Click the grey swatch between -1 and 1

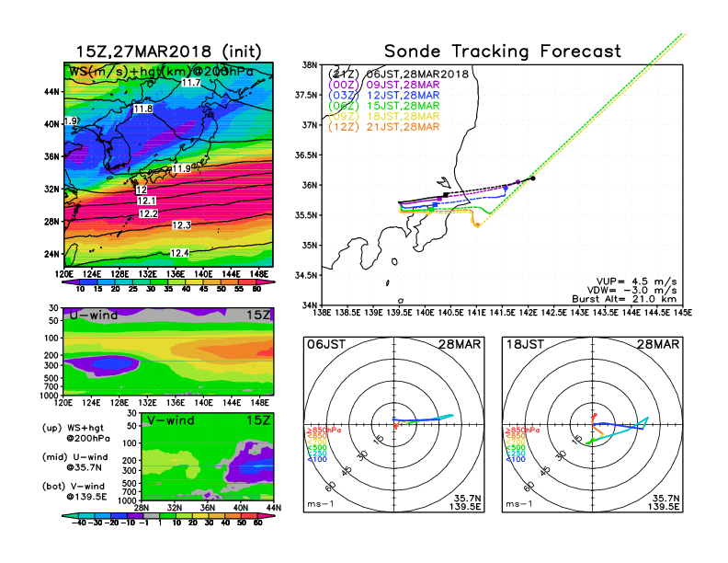pos(152,515)
